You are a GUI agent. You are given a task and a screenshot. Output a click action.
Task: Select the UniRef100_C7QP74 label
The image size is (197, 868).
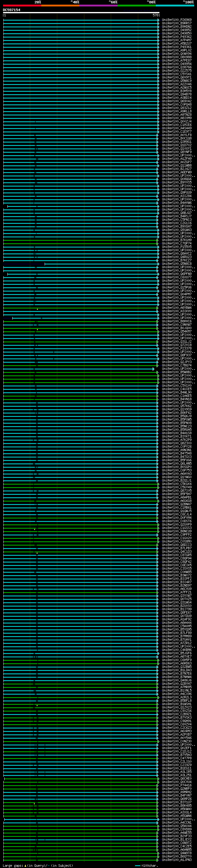click(176, 243)
